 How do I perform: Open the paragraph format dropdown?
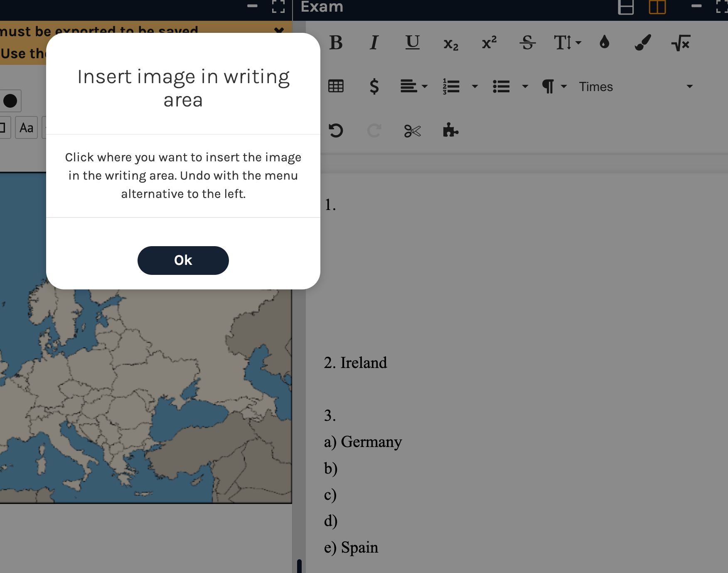(554, 86)
